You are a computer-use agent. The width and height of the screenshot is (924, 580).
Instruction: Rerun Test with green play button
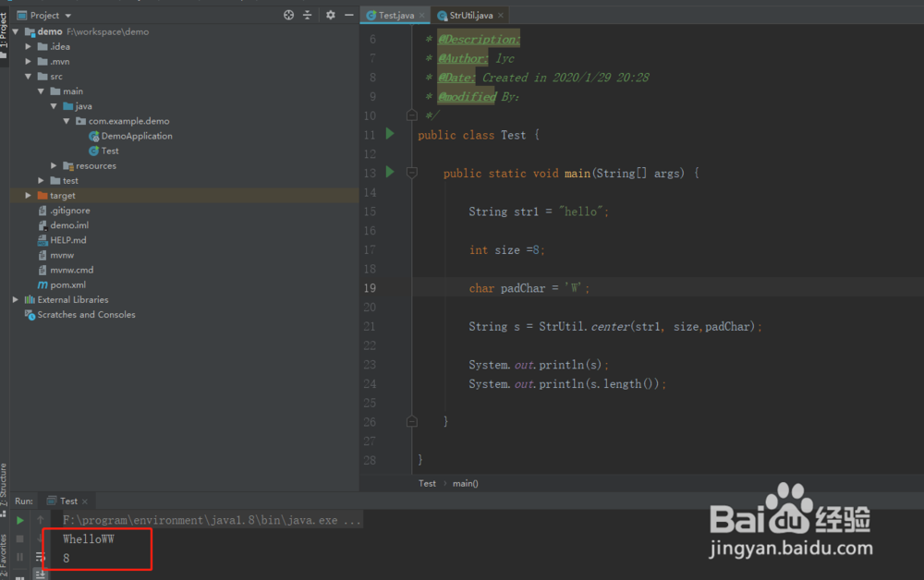[20, 520]
